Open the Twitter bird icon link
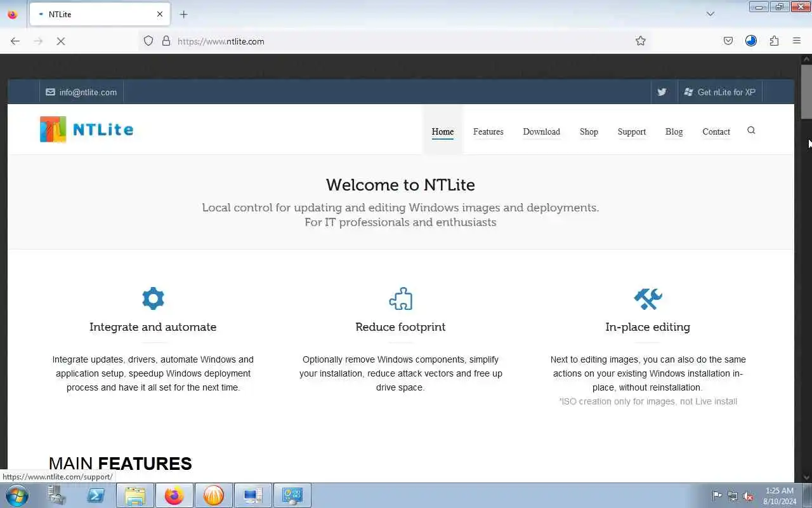This screenshot has width=812, height=508. coord(662,92)
